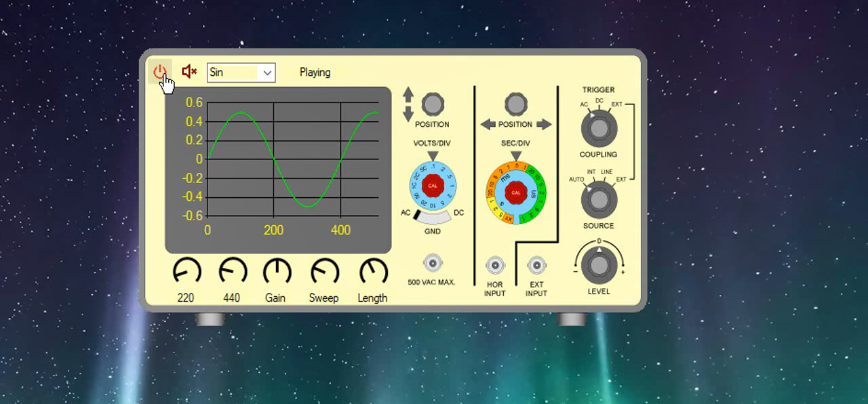
Task: Click the Gain knob
Action: pyautogui.click(x=276, y=271)
